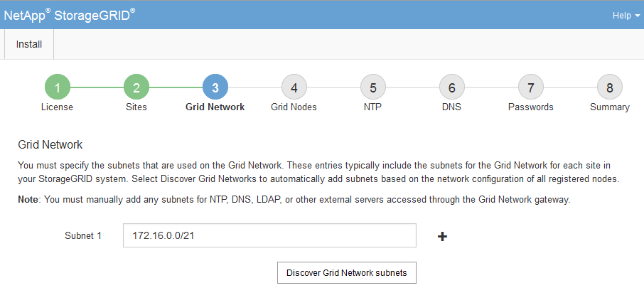Select the License step label
The width and height of the screenshot is (644, 288).
click(x=57, y=107)
